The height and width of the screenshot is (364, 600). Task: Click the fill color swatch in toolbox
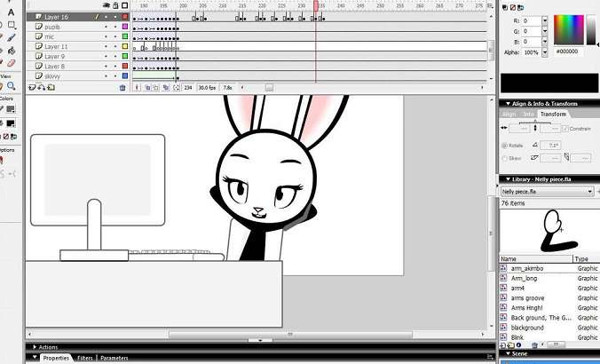pos(11,123)
